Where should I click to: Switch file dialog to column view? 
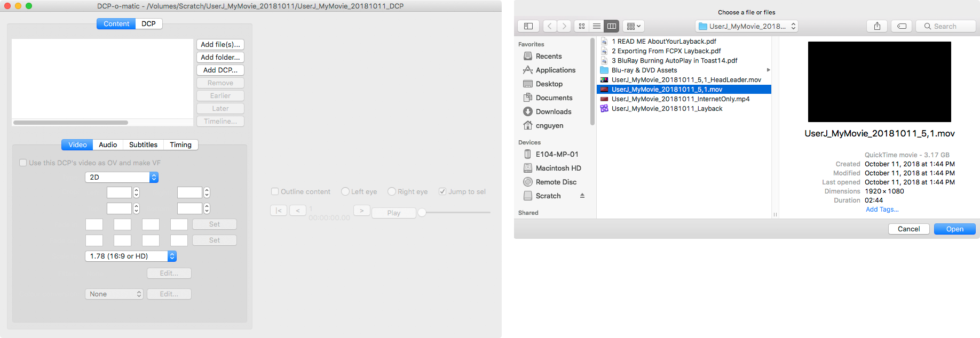pyautogui.click(x=612, y=26)
